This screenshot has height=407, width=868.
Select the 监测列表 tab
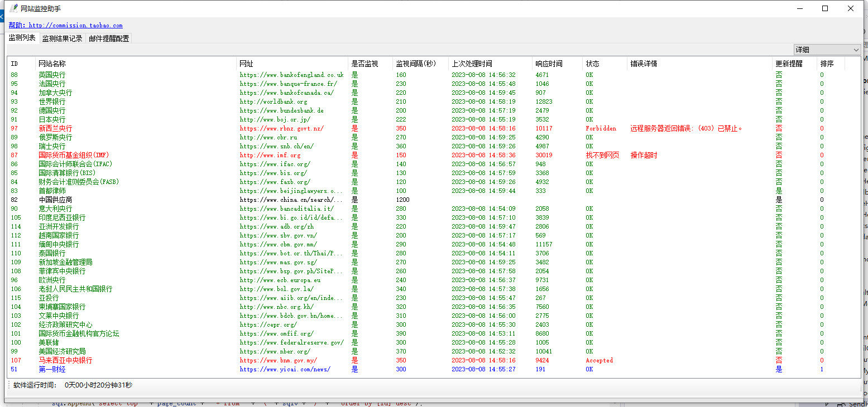click(22, 38)
